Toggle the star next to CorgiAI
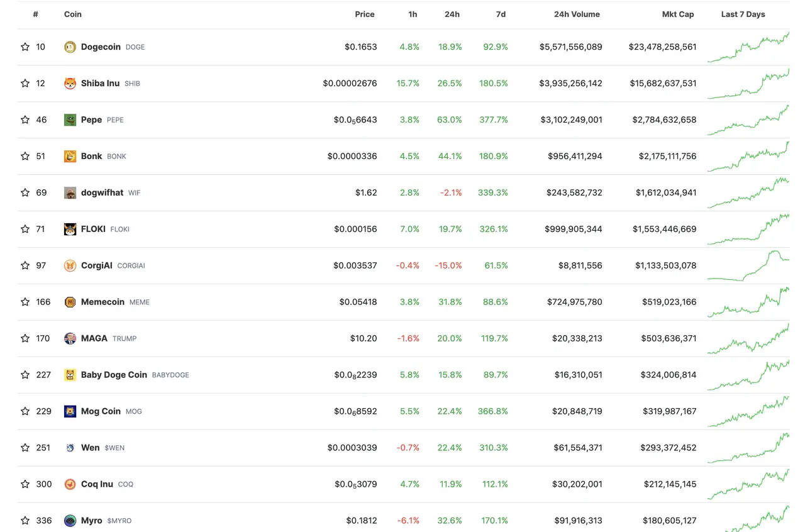This screenshot has height=532, width=805. tap(25, 266)
